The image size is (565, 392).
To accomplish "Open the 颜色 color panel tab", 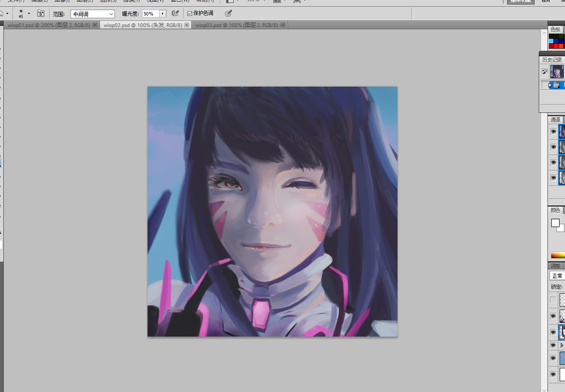I will pos(555,210).
